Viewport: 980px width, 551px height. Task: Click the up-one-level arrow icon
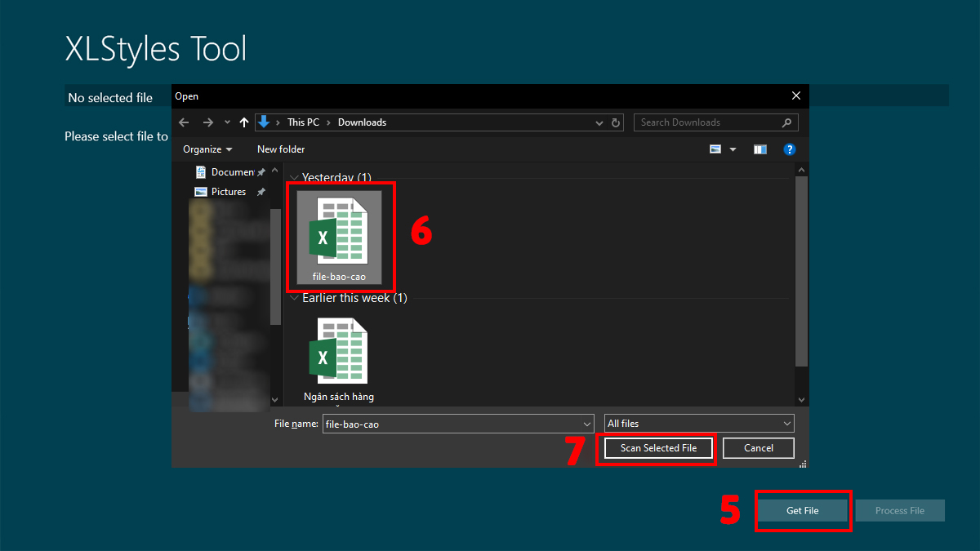[x=243, y=122]
